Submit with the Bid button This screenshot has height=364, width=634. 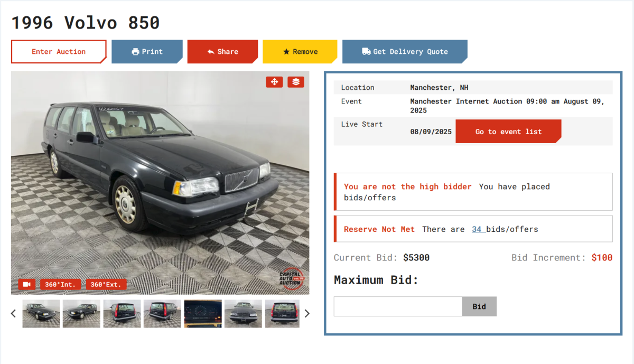click(479, 306)
